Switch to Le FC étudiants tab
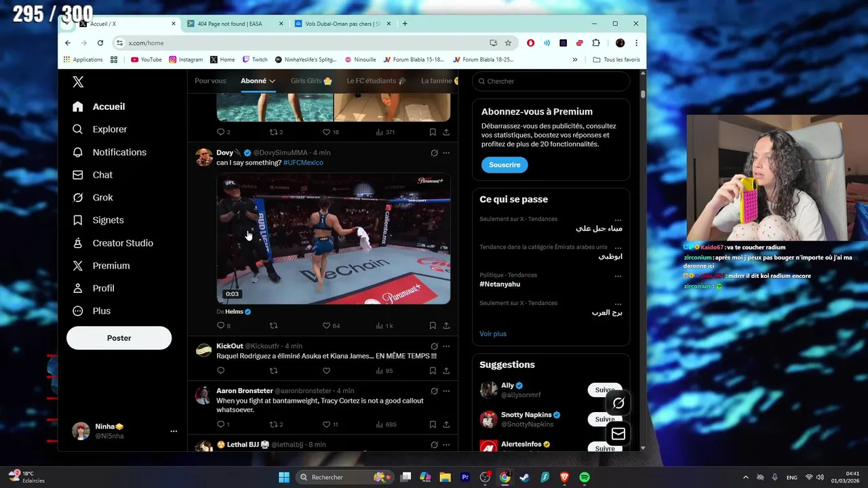The height and width of the screenshot is (488, 868). pos(376,81)
